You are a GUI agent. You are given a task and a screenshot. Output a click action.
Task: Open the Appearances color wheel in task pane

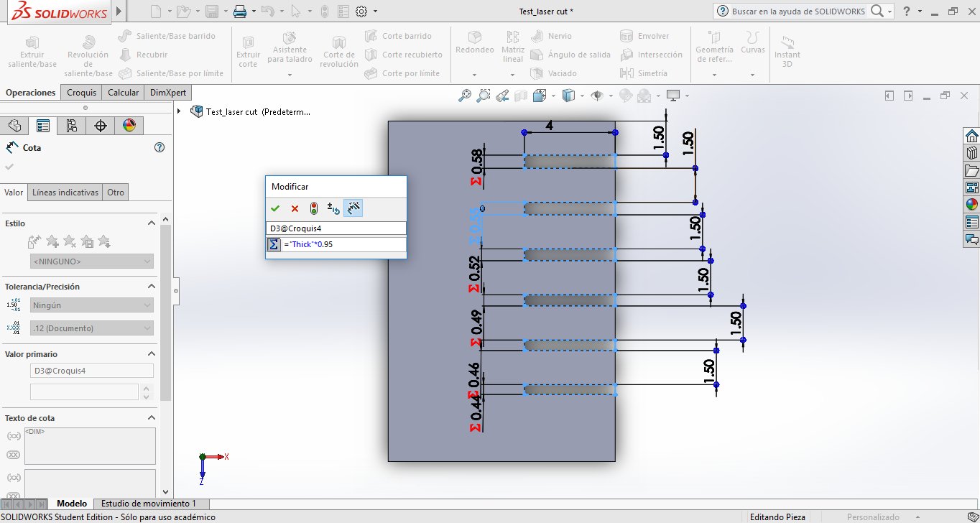(x=971, y=203)
